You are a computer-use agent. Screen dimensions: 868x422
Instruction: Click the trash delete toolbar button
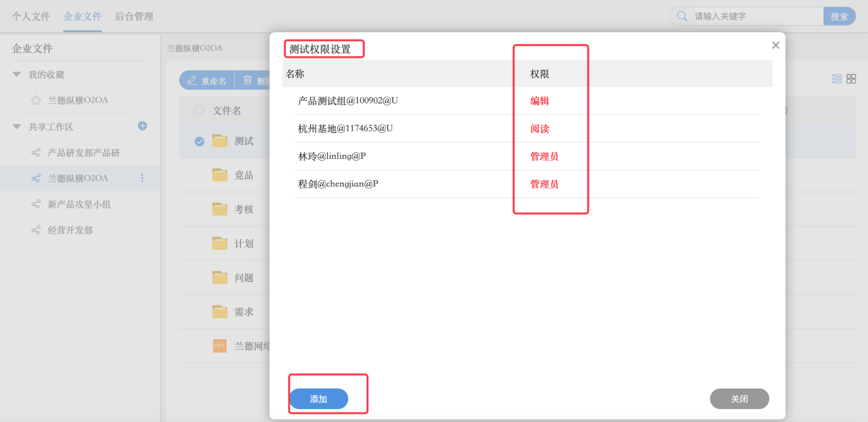coord(252,80)
